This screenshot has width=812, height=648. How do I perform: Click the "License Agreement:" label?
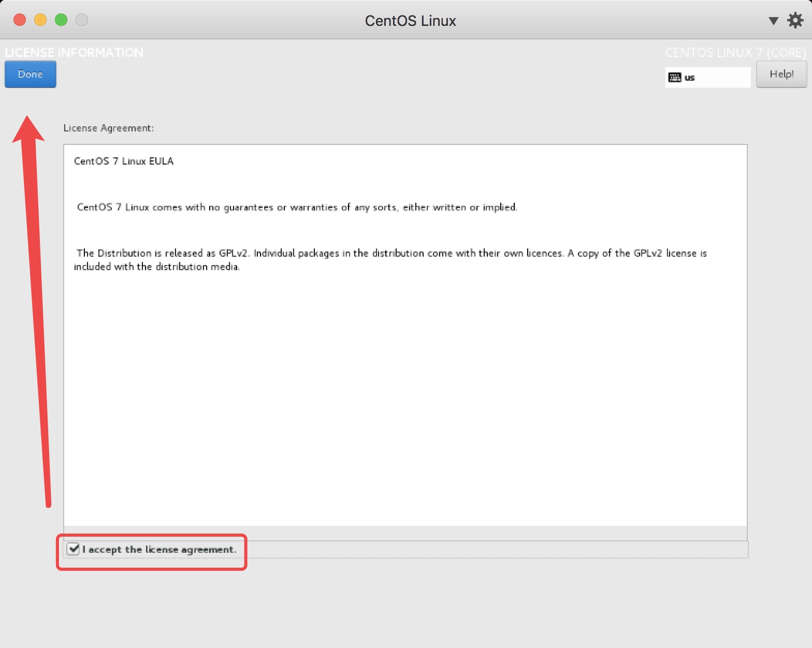click(x=109, y=128)
